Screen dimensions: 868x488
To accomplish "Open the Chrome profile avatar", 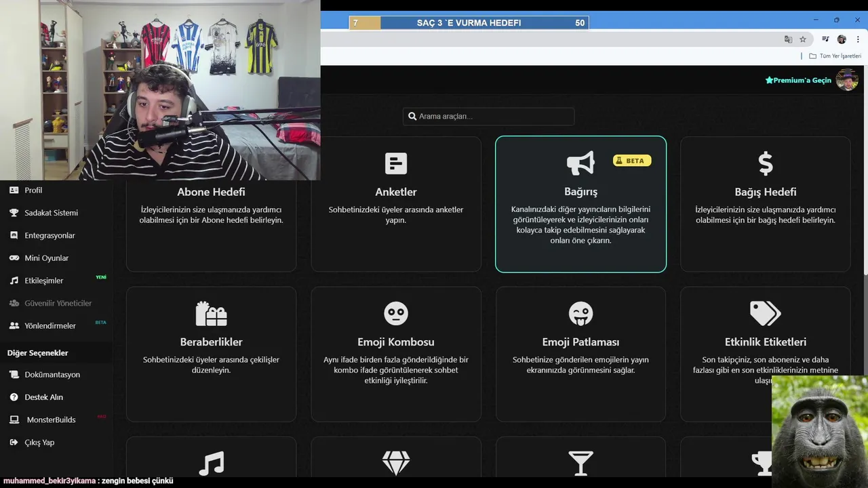I will (x=842, y=39).
